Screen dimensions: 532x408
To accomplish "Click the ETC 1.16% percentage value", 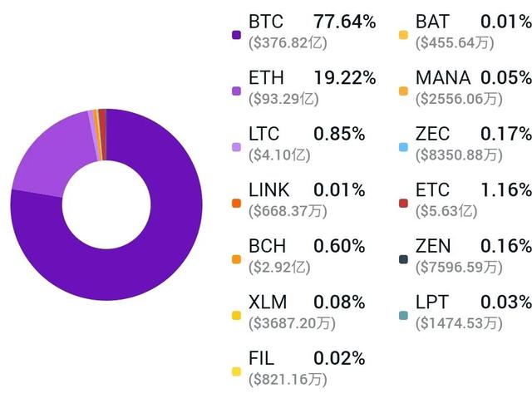I will 505,189.
